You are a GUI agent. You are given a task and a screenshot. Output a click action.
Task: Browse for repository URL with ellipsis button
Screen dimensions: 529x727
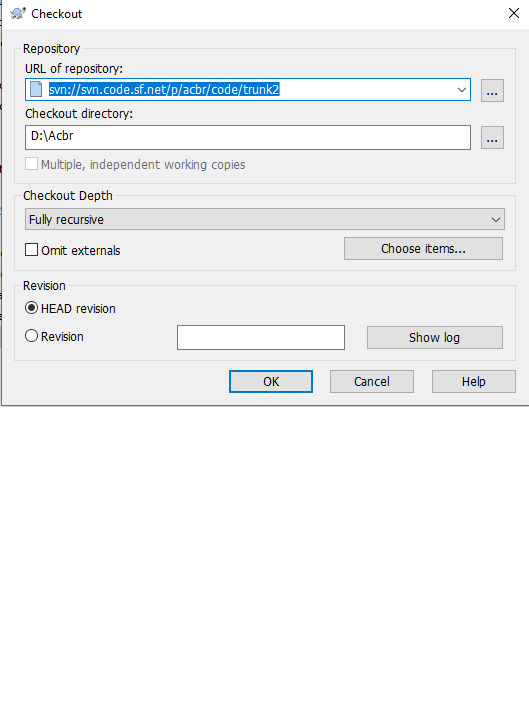492,90
